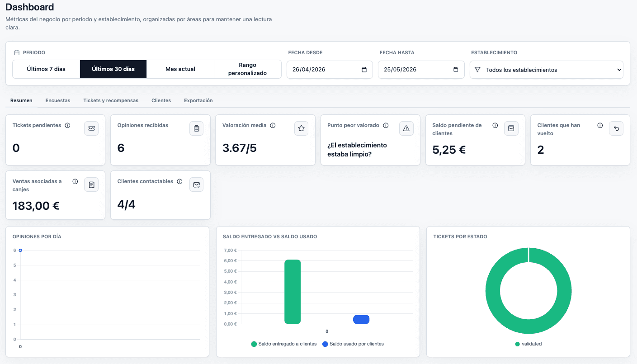Click the 3.67/5 rating value
This screenshot has height=364, width=637.
(240, 148)
